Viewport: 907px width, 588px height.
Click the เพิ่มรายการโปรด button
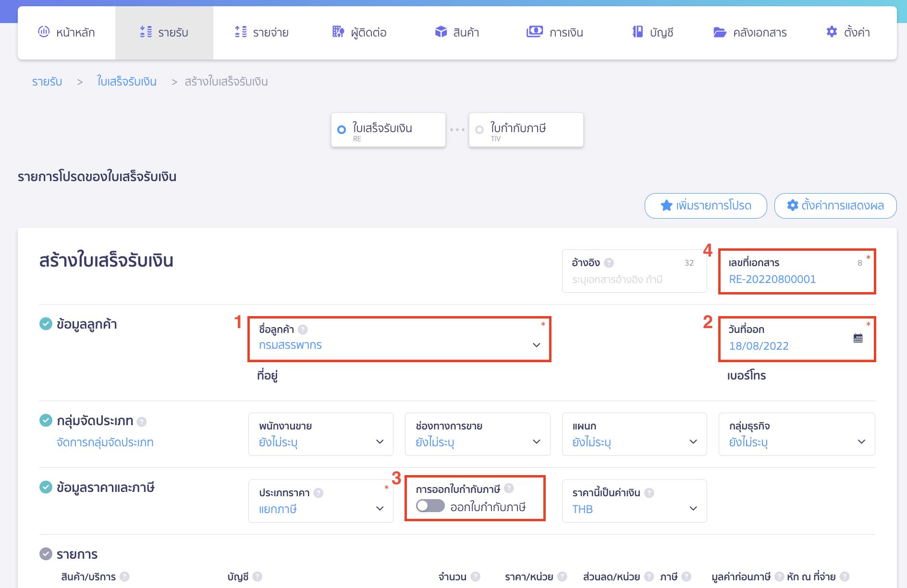pyautogui.click(x=705, y=206)
